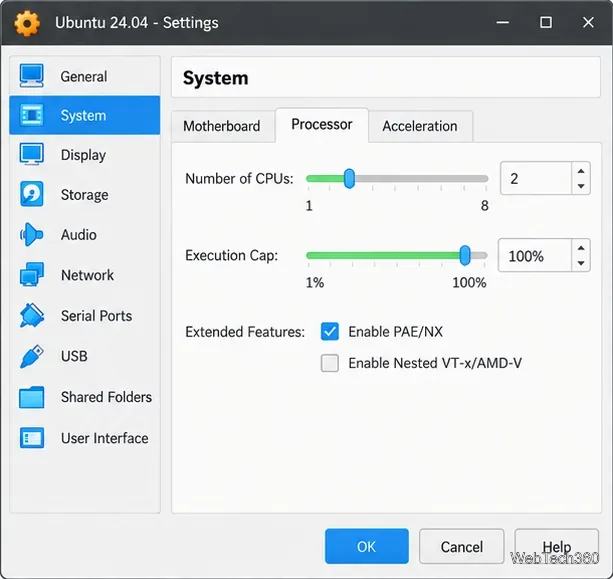Confirm settings with the OK button

367,546
